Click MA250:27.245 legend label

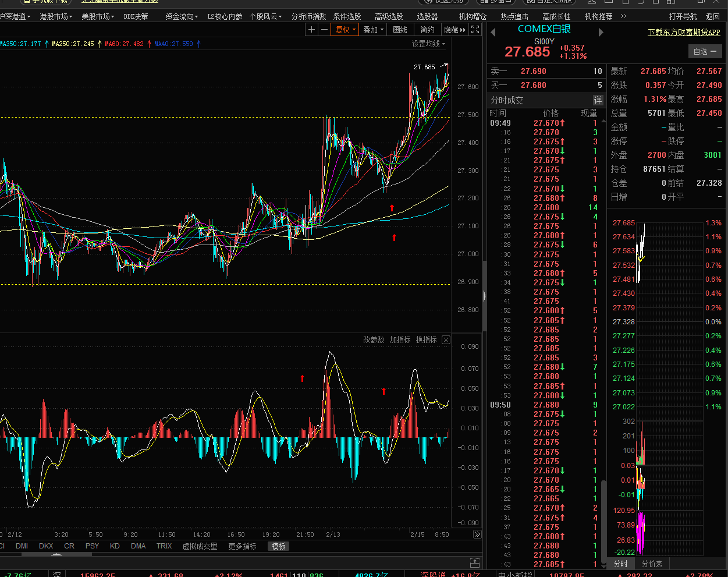[73, 44]
